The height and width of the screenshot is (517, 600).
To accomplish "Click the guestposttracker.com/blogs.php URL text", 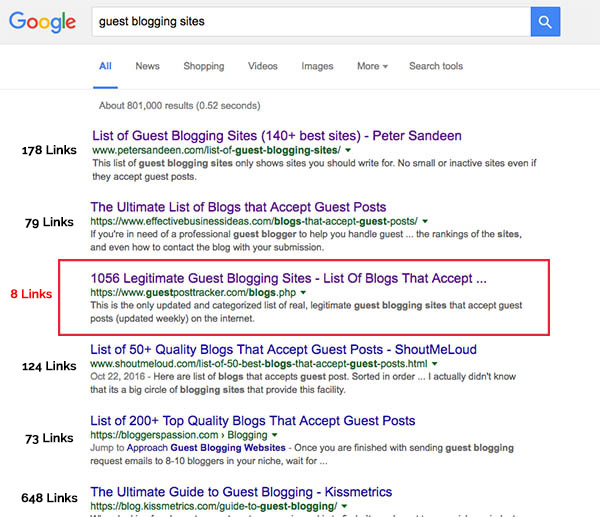I will point(193,293).
